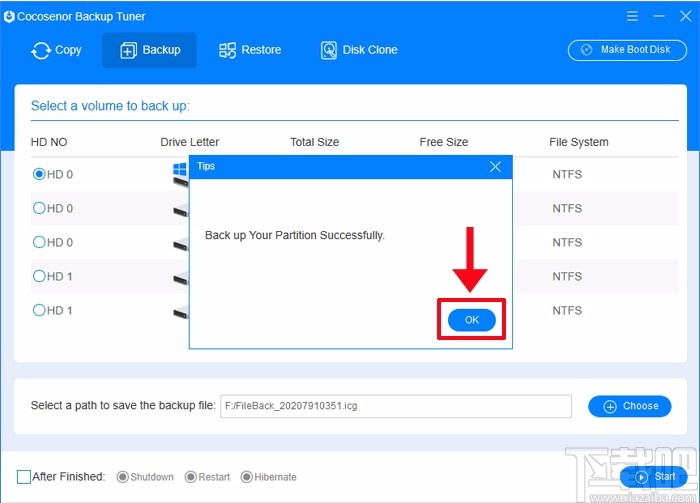Click the Drive Letter column header
Screen dimensions: 700x503
[190, 142]
